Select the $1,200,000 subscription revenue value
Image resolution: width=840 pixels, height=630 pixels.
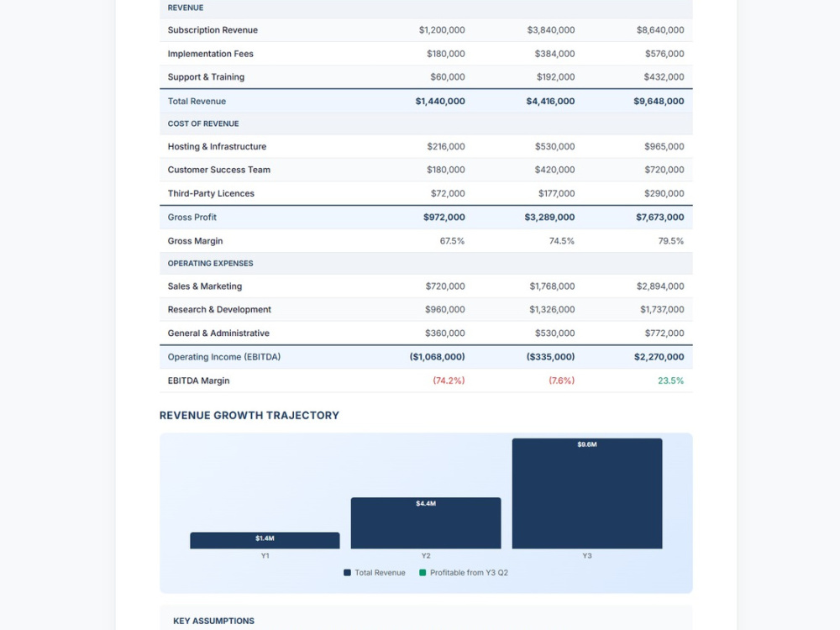click(442, 30)
